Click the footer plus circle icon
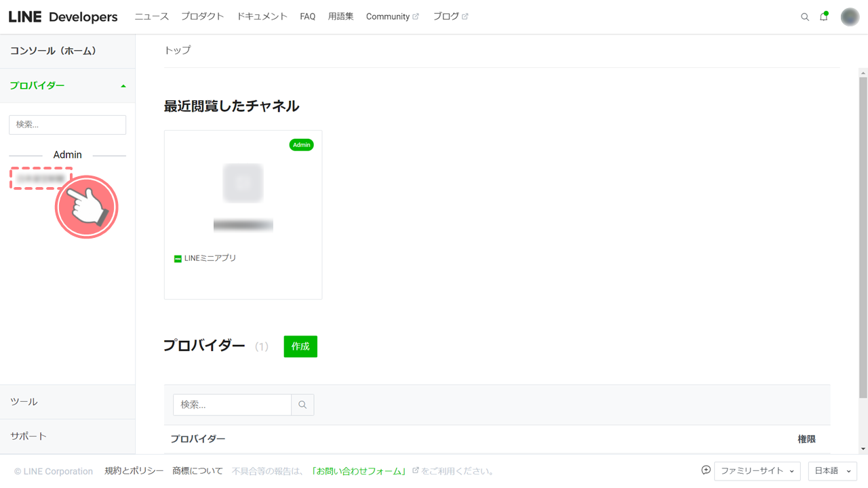Image resolution: width=868 pixels, height=488 pixels. [706, 470]
